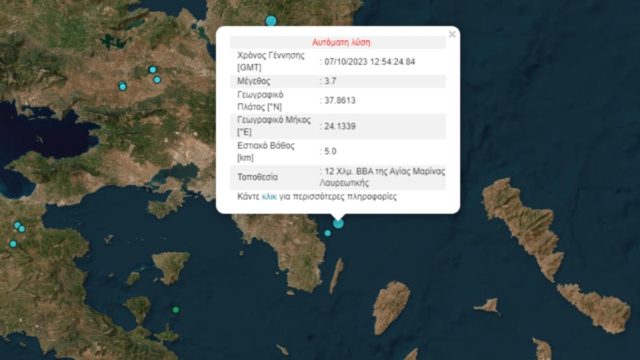Click the Τοποθεσία row label
The width and height of the screenshot is (640, 360).
258,177
